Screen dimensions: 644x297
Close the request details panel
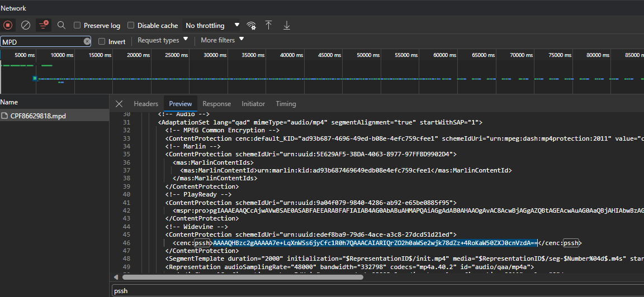click(119, 104)
